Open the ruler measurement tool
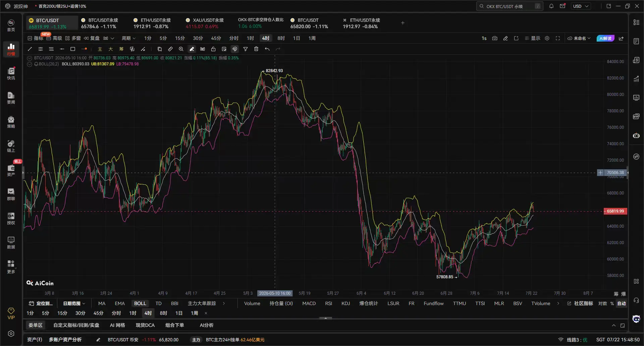This screenshot has height=346, width=644. click(x=170, y=49)
